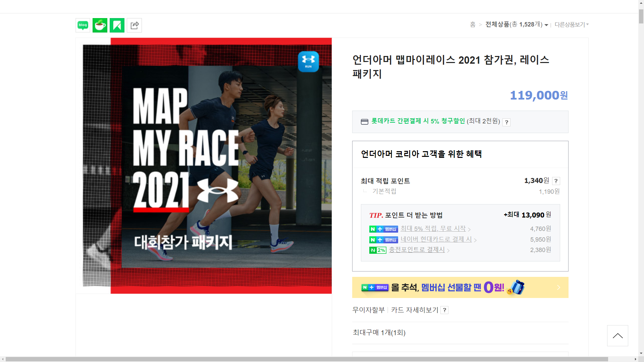This screenshot has height=362, width=644.
Task: Share to Naver Blog icon
Action: click(83, 25)
